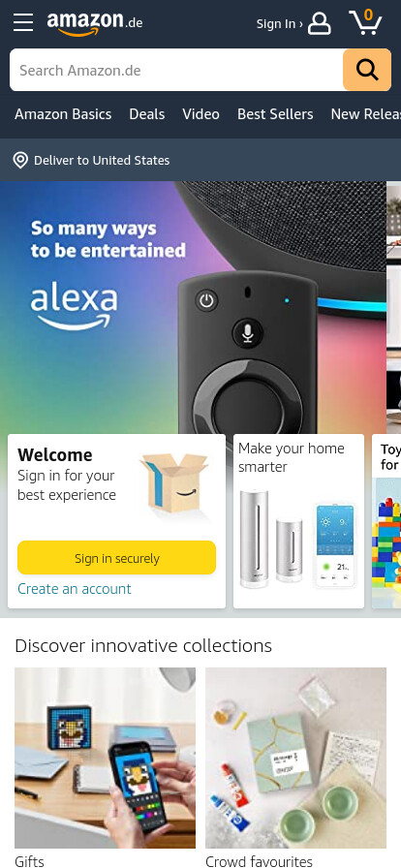Click the orange search magnifier button
Viewport: 401px width, 868px height.
[x=367, y=70]
